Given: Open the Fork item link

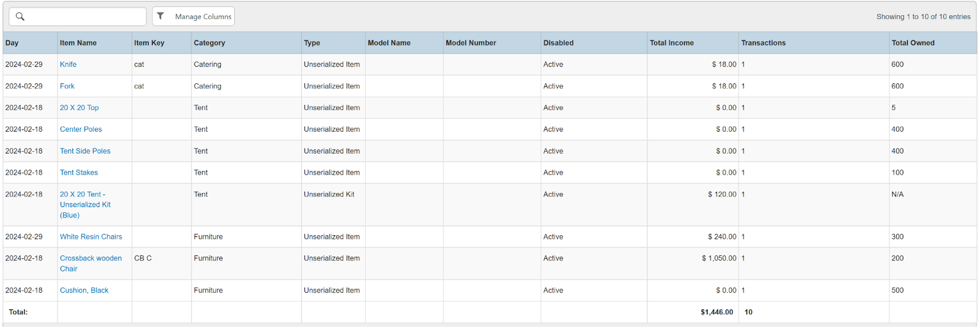Looking at the screenshot, I should coord(67,86).
